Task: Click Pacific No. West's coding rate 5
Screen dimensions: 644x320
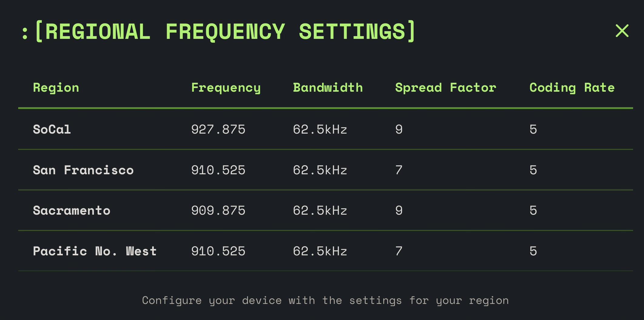Action: click(x=533, y=251)
